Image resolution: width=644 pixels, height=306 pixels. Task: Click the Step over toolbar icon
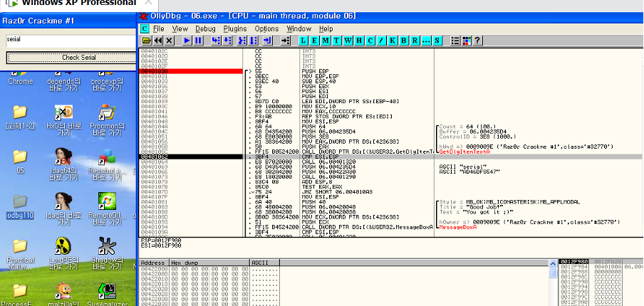pyautogui.click(x=227, y=41)
